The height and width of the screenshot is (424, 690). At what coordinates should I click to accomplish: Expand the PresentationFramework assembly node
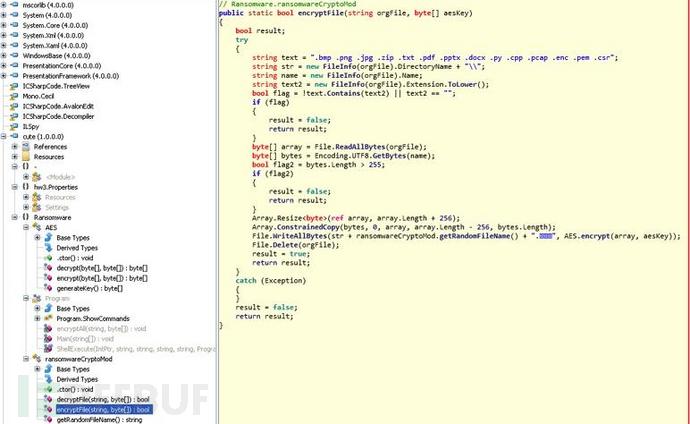click(x=4, y=76)
